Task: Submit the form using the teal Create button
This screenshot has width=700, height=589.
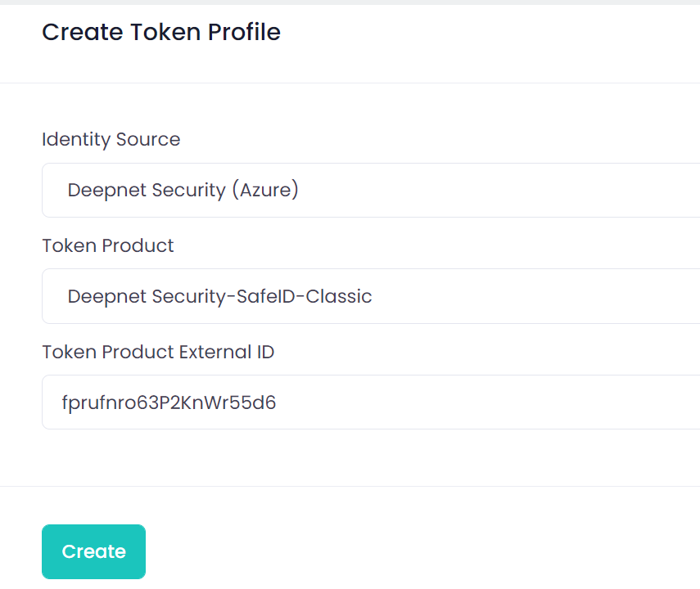Action: (x=93, y=551)
